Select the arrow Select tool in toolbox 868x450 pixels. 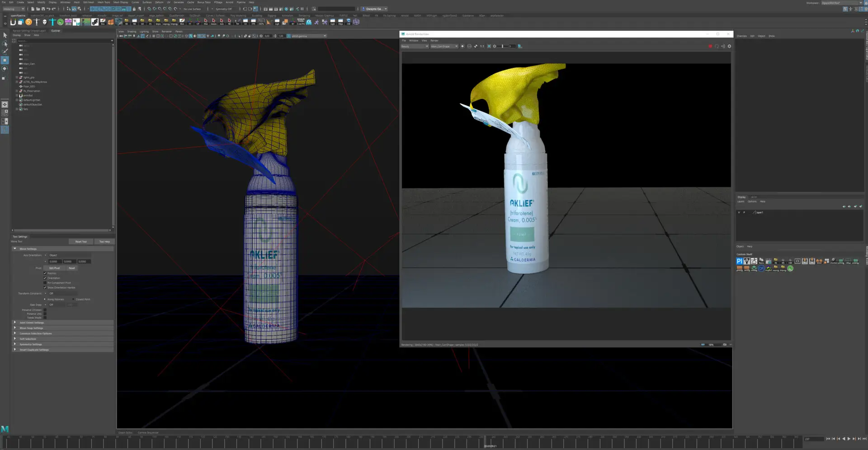[5, 35]
